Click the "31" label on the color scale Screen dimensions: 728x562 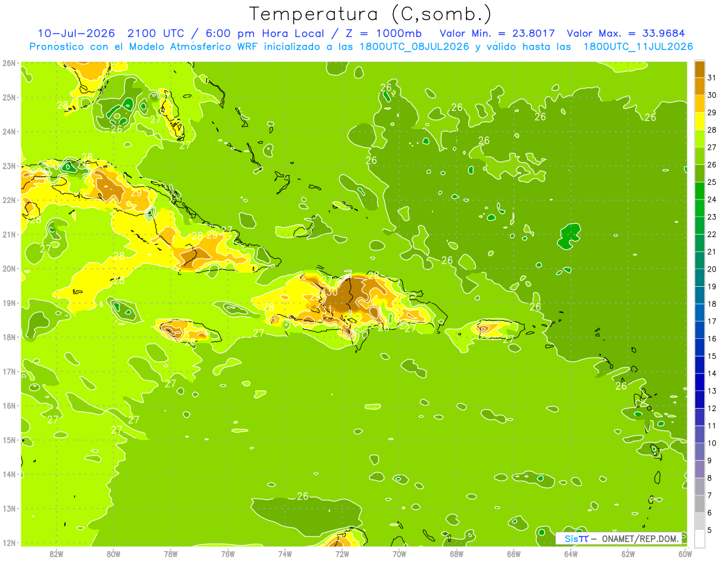point(712,77)
